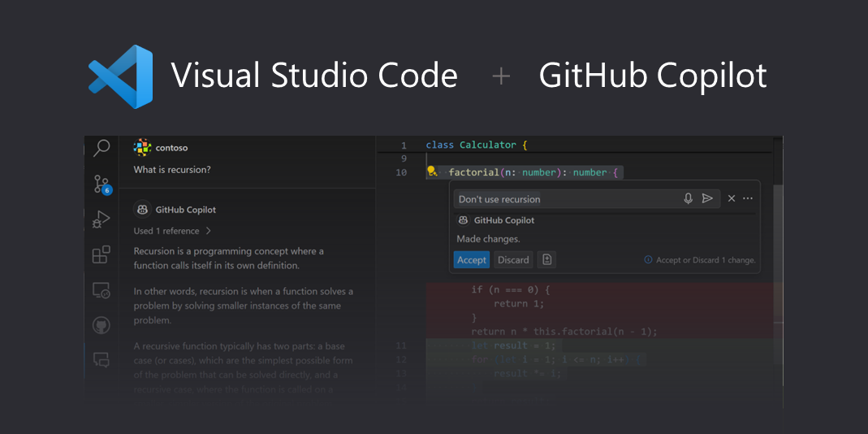
Task: Start voice input with microphone icon
Action: [x=689, y=198]
